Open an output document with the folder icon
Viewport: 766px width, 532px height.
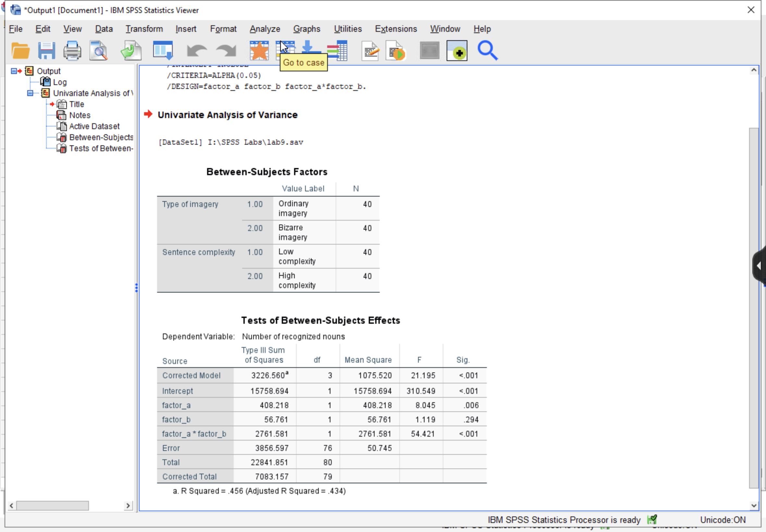[20, 50]
